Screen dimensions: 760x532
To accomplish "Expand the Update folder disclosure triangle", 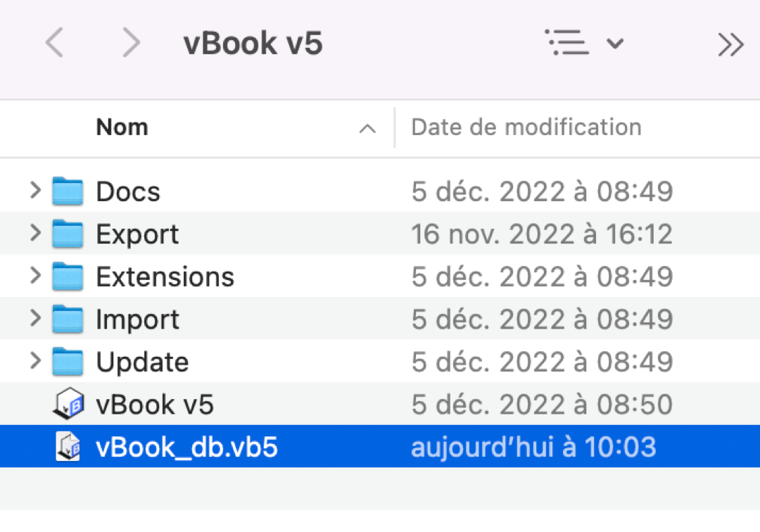I will (x=34, y=362).
